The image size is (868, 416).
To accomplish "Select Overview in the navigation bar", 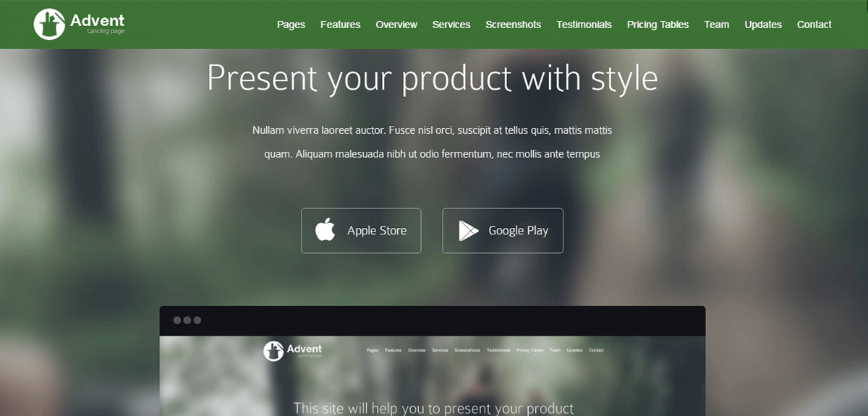I will coord(396,25).
